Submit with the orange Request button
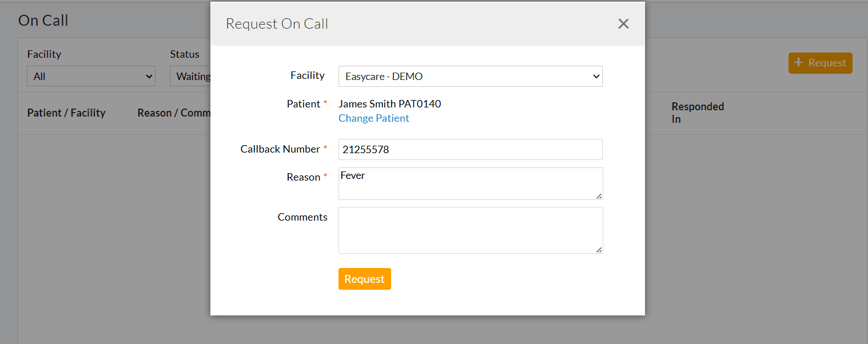868x344 pixels. 364,279
